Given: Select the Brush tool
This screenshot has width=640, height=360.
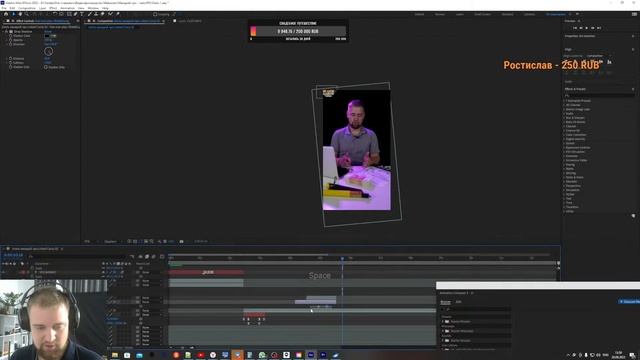Looking at the screenshot, I should point(90,14).
